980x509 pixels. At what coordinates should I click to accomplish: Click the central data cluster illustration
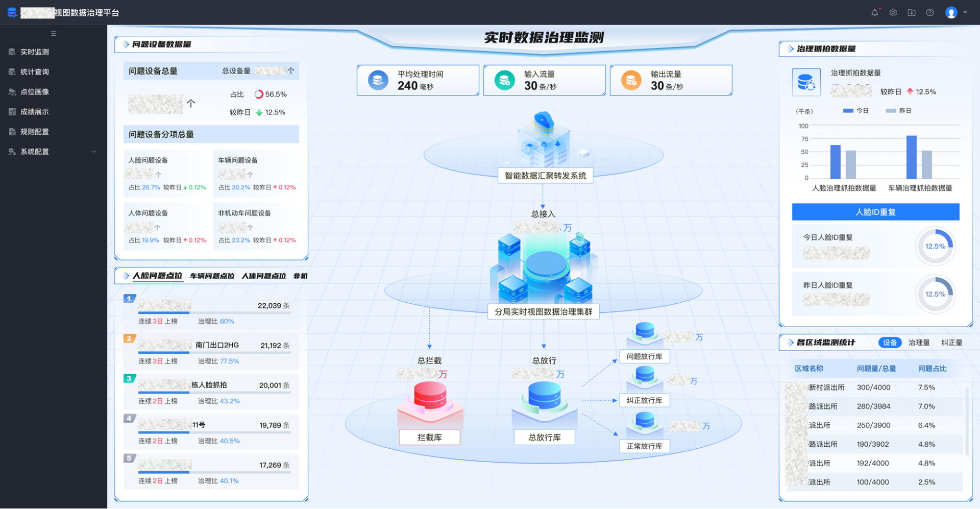(544, 268)
